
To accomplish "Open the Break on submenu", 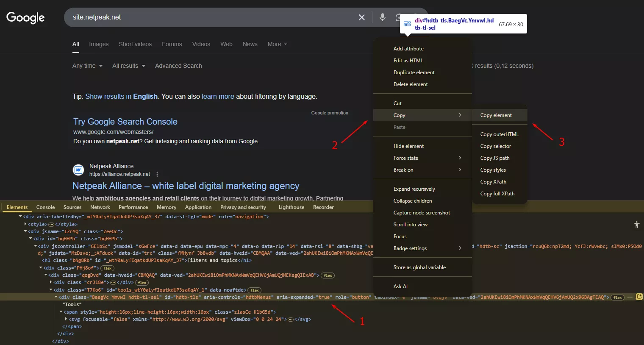I will [422, 170].
